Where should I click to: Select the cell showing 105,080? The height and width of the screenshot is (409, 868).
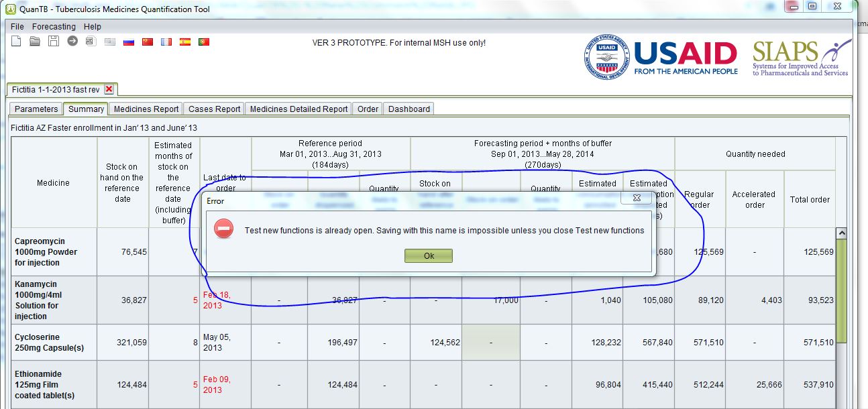(649, 300)
